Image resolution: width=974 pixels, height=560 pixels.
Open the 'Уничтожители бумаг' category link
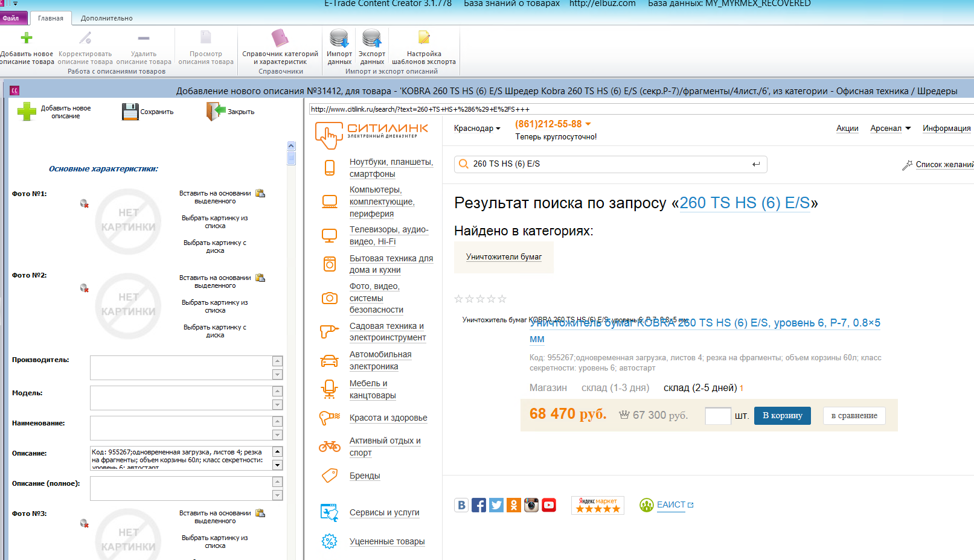(504, 257)
